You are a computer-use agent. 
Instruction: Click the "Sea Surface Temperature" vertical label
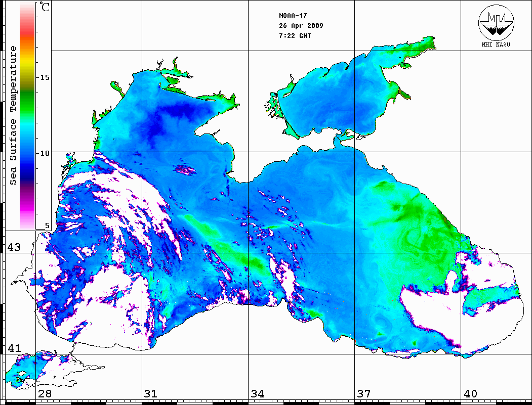coord(13,115)
